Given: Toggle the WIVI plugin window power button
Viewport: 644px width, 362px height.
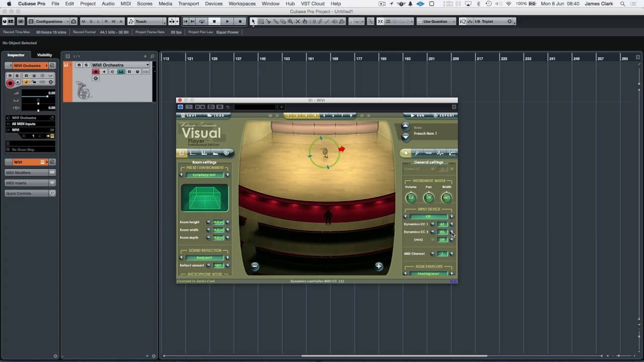Looking at the screenshot, I should pos(180,107).
